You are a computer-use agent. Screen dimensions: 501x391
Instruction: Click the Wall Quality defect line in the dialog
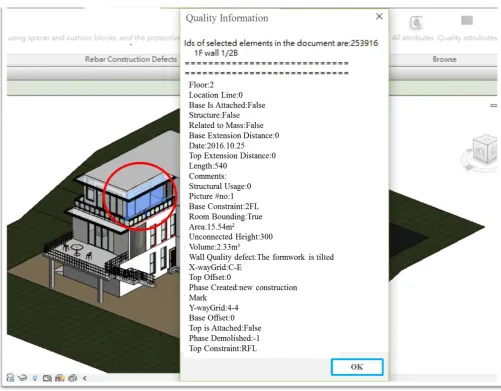[261, 257]
